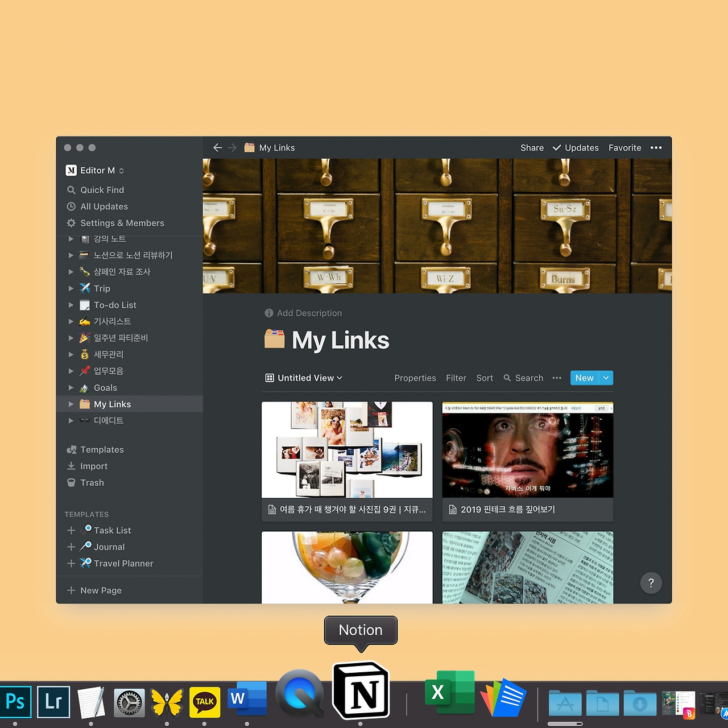Viewport: 728px width, 728px height.
Task: Expand the My Links page toggle
Action: 71,404
